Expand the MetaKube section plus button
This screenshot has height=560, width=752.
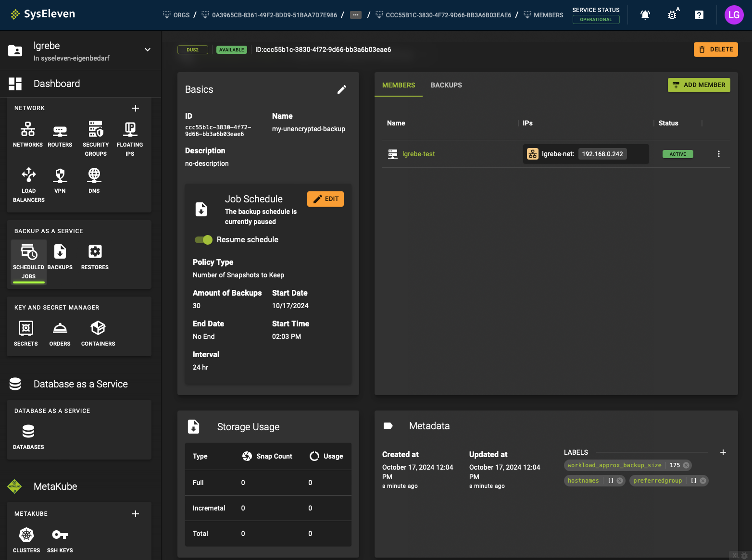point(136,514)
